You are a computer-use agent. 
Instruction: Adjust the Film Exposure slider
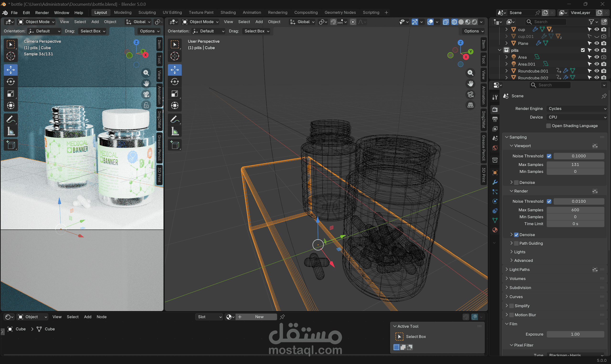coord(575,334)
